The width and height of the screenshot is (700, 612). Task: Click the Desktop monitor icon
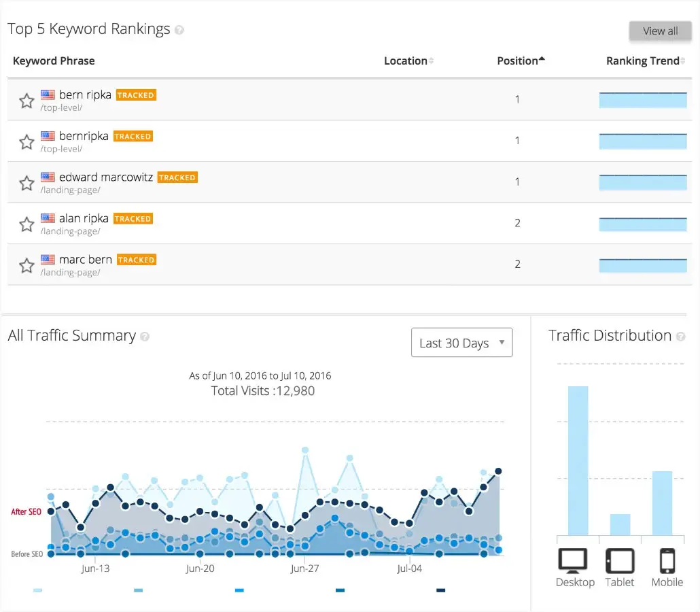pos(573,560)
